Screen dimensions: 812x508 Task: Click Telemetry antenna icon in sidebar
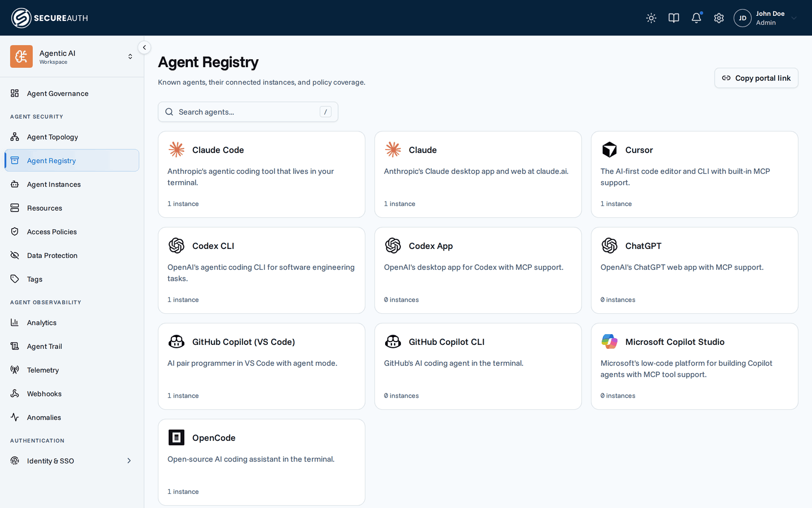tap(15, 370)
